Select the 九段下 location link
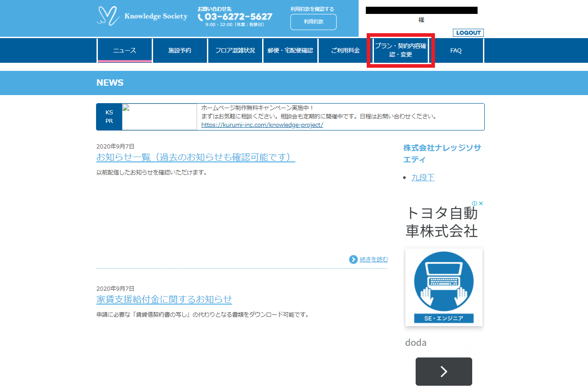Viewport: 588px width, 392px height. pyautogui.click(x=423, y=178)
